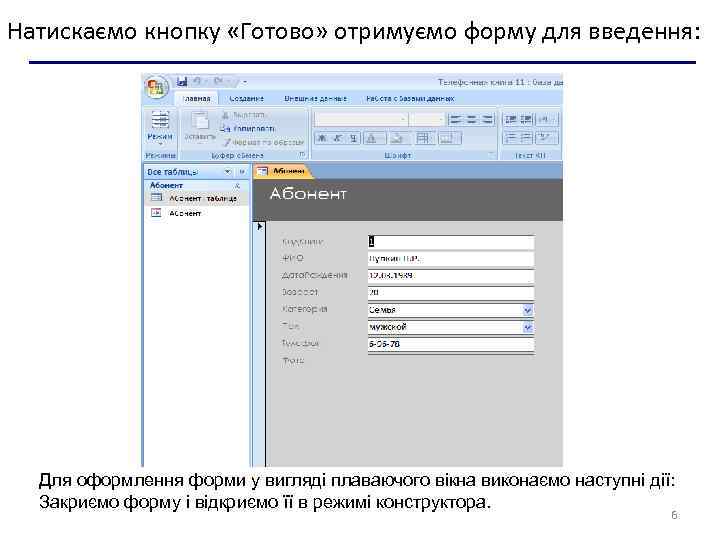Switch to the Главная ribbon tab
Image resolution: width=720 pixels, height=540 pixels.
[197, 98]
